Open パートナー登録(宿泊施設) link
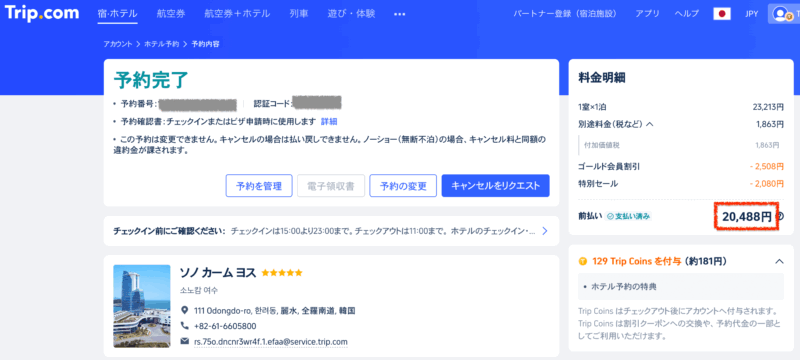800x360 pixels. click(565, 14)
